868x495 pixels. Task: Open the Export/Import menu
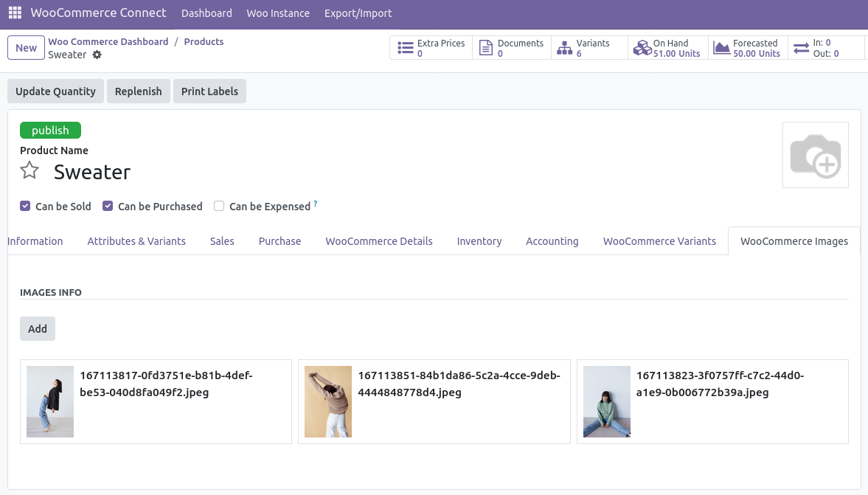pos(358,13)
